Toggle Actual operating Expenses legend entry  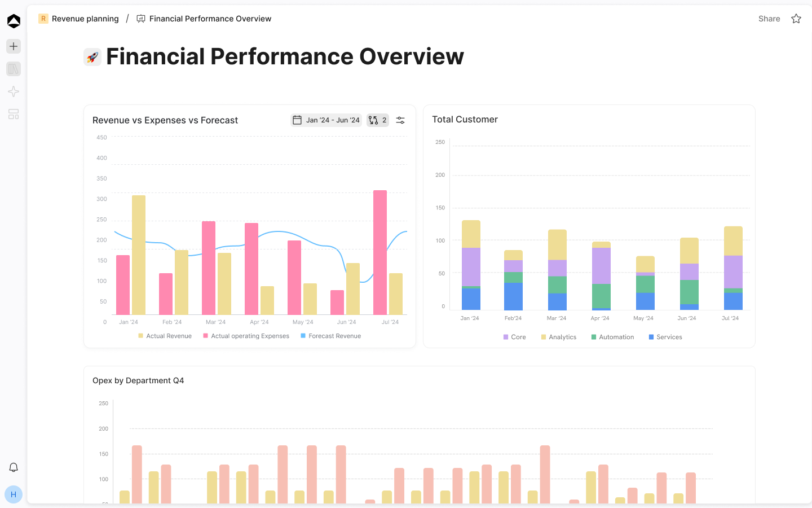point(246,336)
